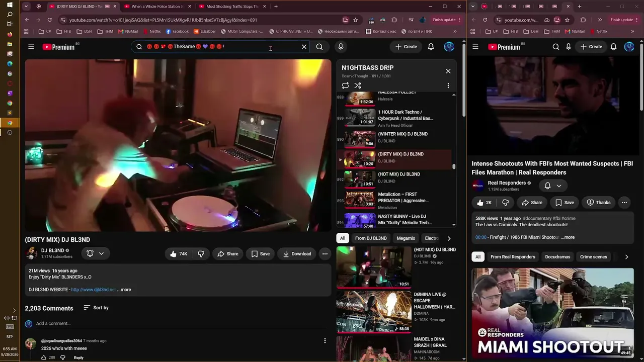Open the YouTube guide menu in left window

click(31, 47)
